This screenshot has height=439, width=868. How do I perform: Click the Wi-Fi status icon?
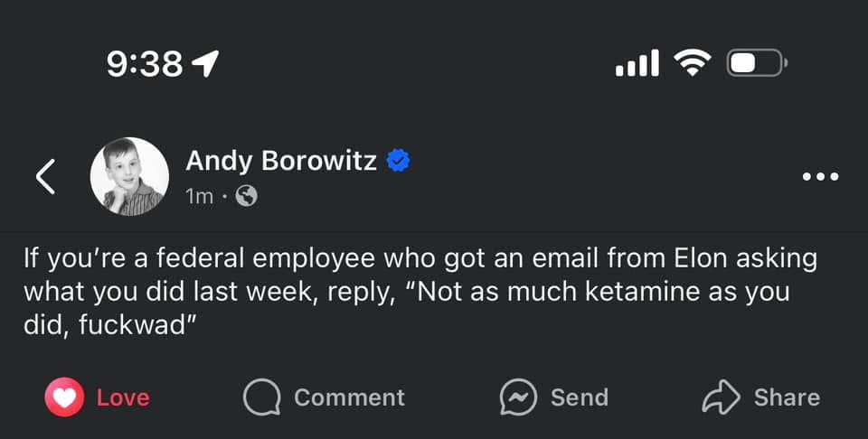pos(692,62)
